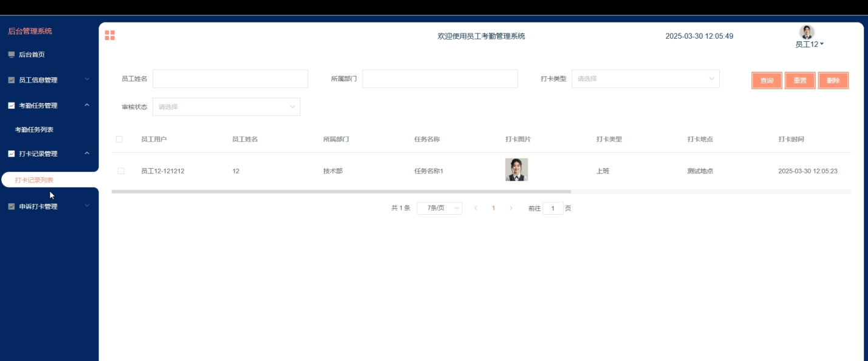Screen dimensions: 868x361
Task: Click the 后台首页 monitor icon
Action: coord(12,55)
